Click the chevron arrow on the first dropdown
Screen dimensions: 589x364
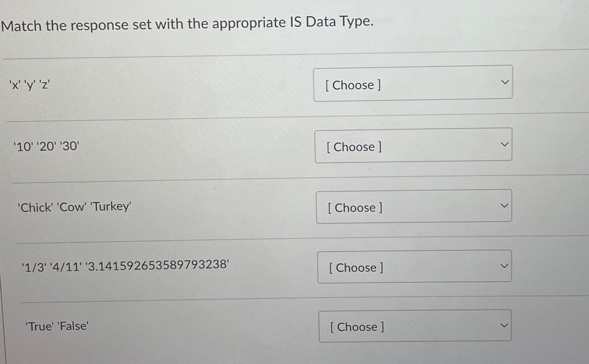click(x=505, y=82)
